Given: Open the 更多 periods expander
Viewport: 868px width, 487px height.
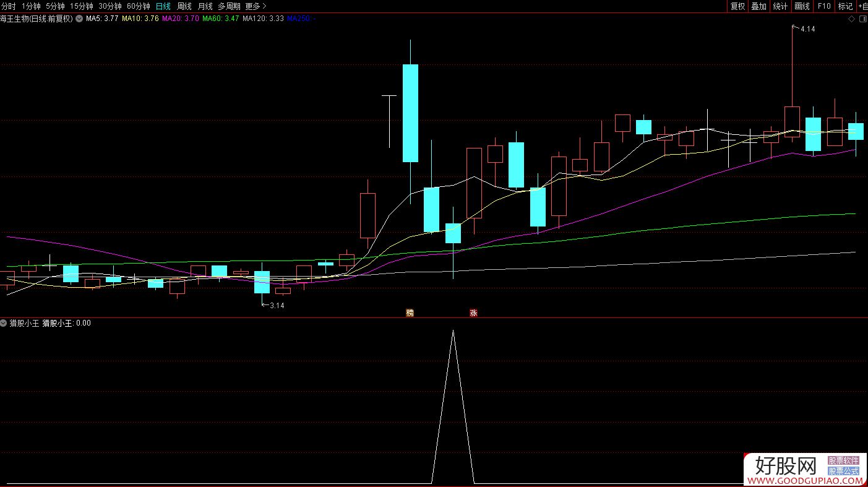Looking at the screenshot, I should 256,6.
